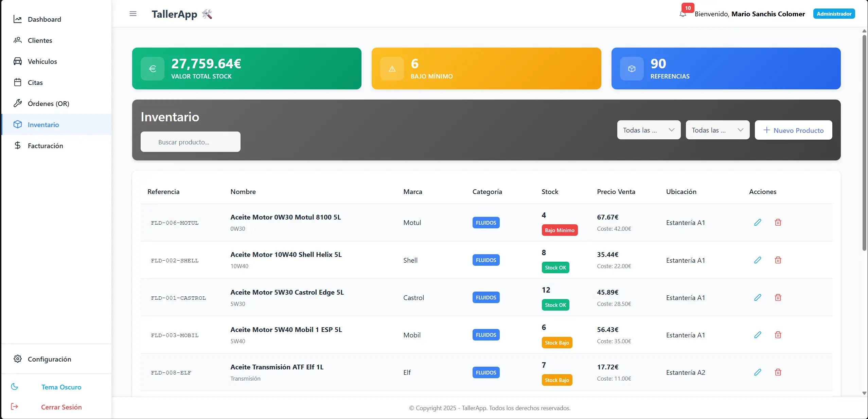This screenshot has width=868, height=419.
Task: Click the euro icon on stock value card
Action: coord(153,69)
